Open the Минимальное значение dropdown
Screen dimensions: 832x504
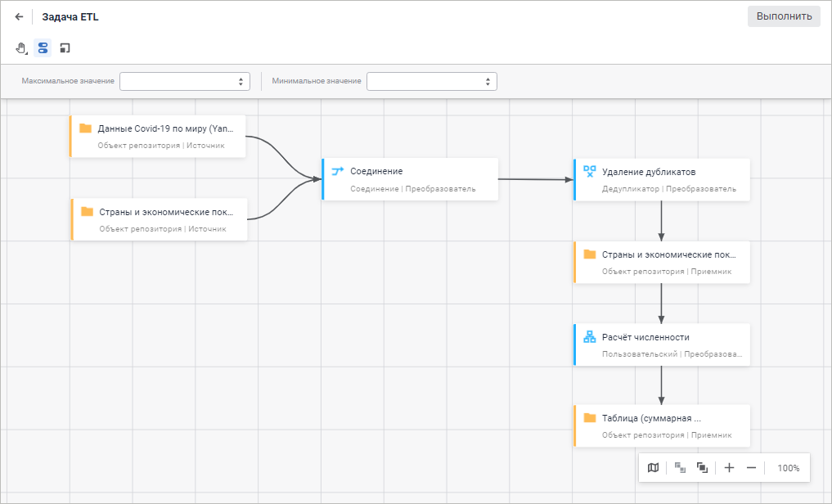point(432,81)
